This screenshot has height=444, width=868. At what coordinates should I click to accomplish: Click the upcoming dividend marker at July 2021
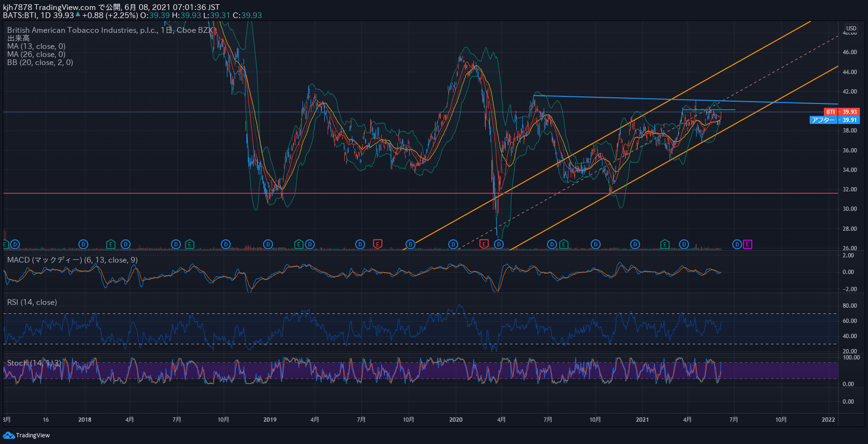pos(736,245)
